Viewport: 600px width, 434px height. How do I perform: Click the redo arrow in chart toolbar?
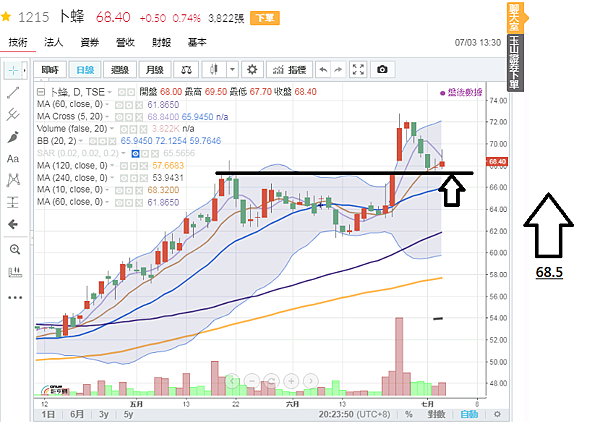(x=338, y=70)
